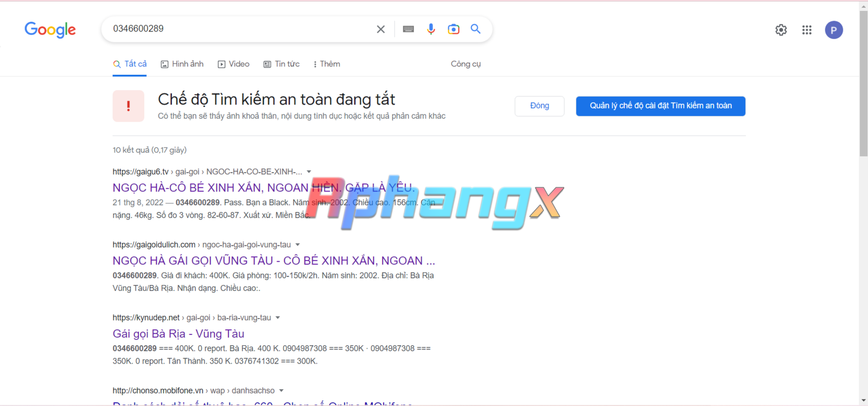Open Công cụ search tools
Image resolution: width=868 pixels, height=406 pixels.
tap(466, 64)
